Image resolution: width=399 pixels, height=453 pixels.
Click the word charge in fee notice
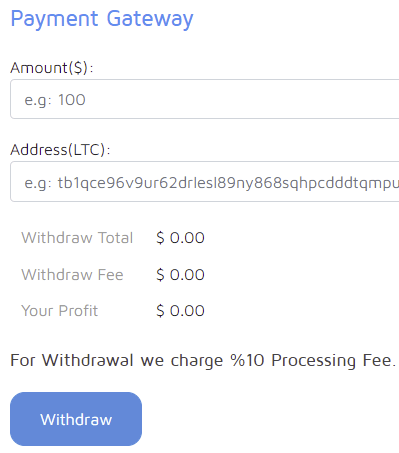[x=197, y=361]
